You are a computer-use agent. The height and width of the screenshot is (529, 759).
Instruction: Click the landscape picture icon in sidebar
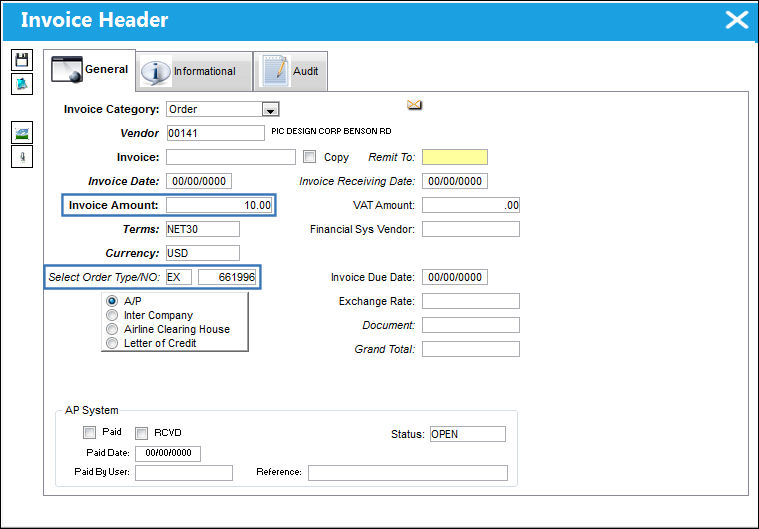(22, 133)
